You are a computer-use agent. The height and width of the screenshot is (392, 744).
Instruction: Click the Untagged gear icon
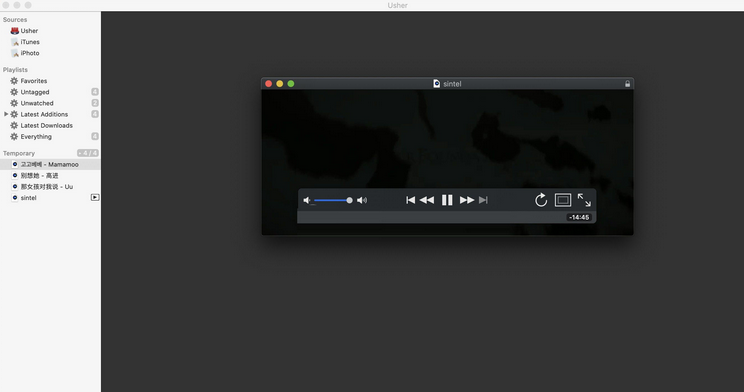14,92
